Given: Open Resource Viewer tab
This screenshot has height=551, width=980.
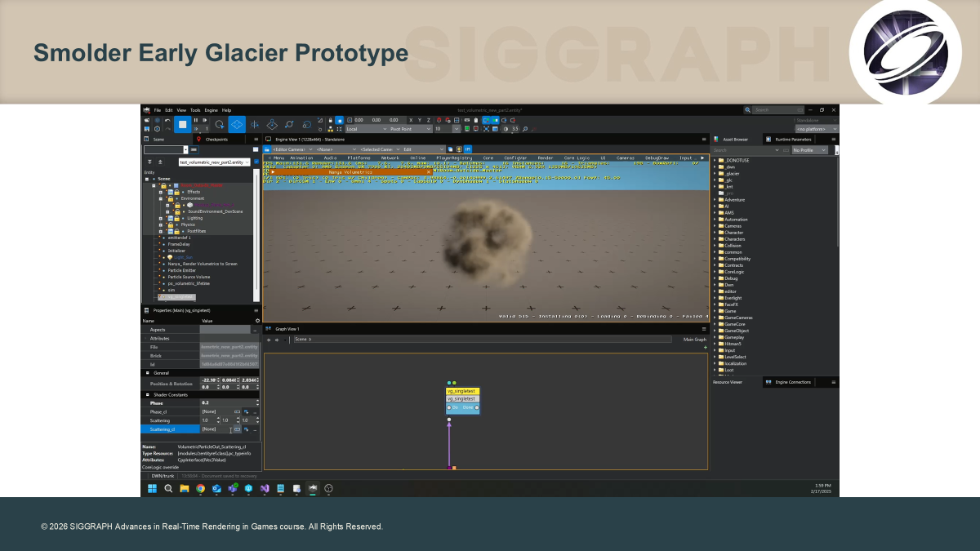Looking at the screenshot, I should pyautogui.click(x=728, y=382).
